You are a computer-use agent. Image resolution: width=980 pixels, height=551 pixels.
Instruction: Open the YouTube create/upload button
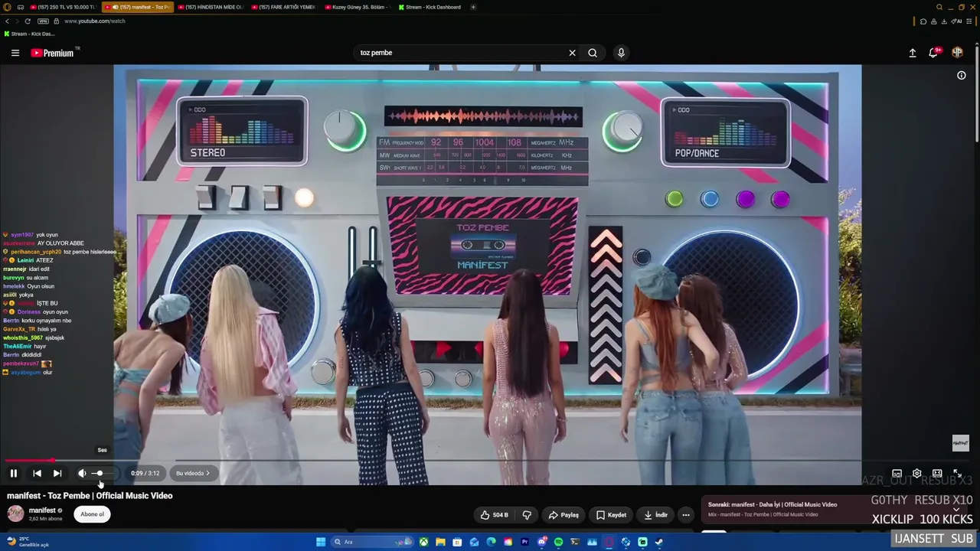coord(913,53)
